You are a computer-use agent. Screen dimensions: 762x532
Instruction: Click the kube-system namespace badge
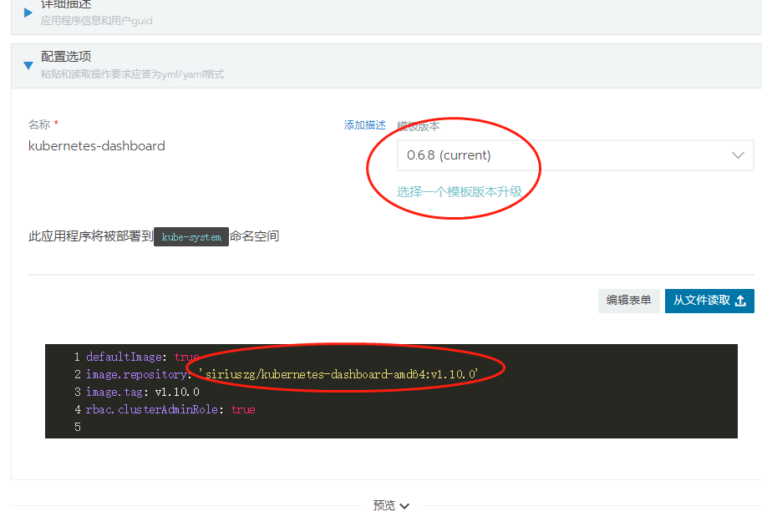pos(191,236)
